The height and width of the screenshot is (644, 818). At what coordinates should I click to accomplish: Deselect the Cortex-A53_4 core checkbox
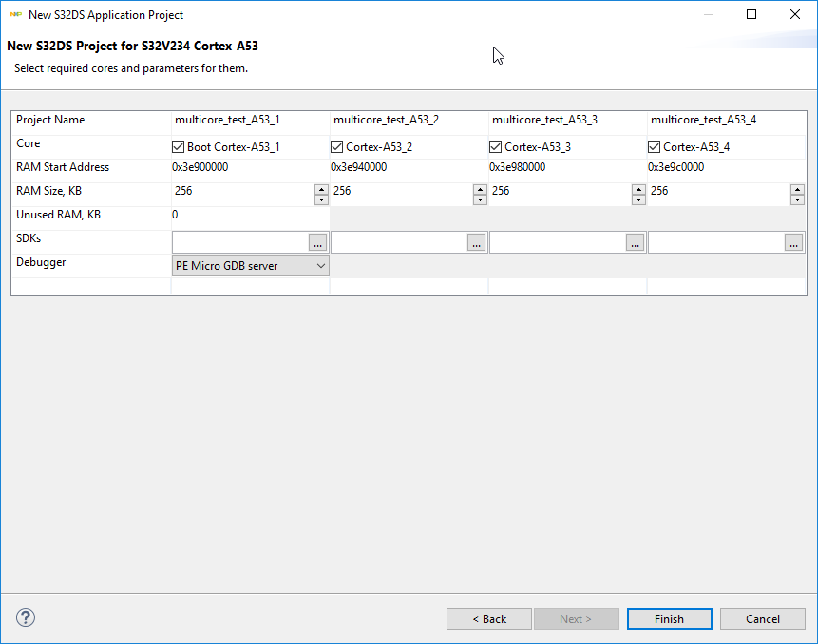coord(655,147)
